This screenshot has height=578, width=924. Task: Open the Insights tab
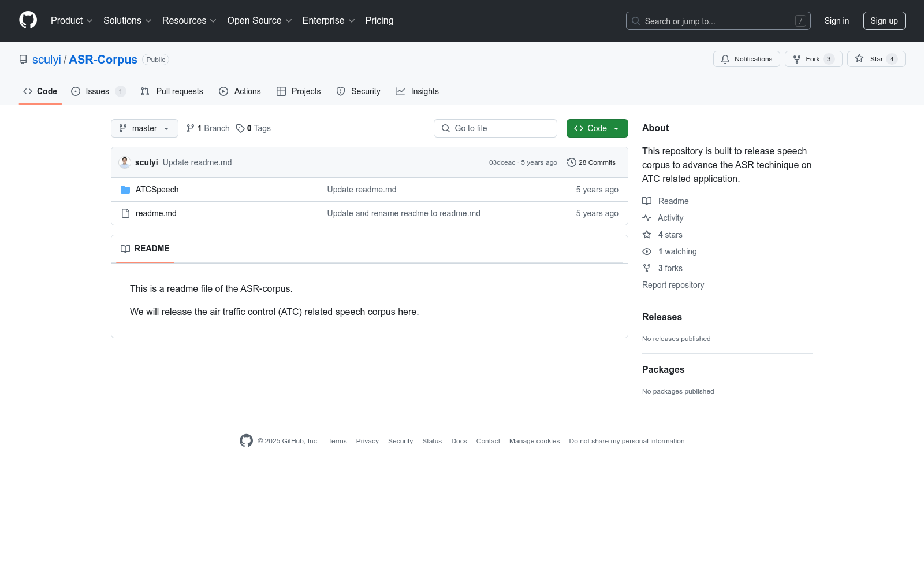pos(417,91)
